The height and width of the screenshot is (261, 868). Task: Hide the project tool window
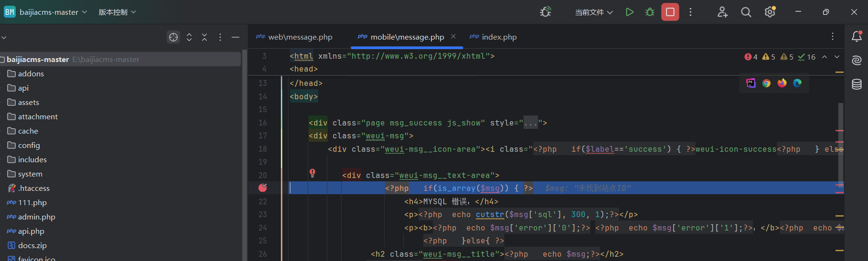[x=236, y=37]
